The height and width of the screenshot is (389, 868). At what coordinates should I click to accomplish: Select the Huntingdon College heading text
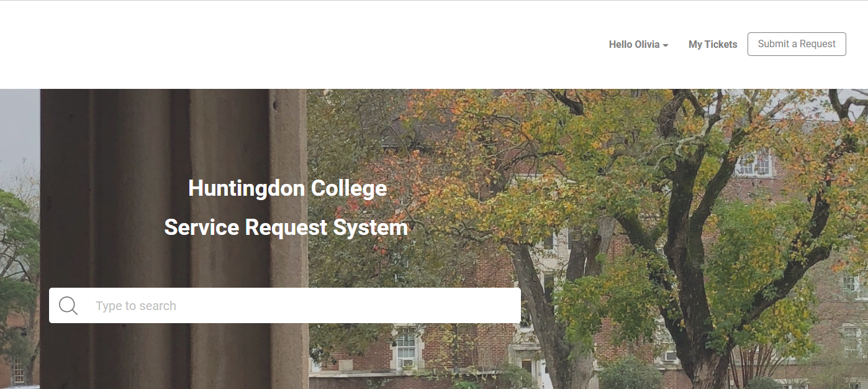[287, 188]
